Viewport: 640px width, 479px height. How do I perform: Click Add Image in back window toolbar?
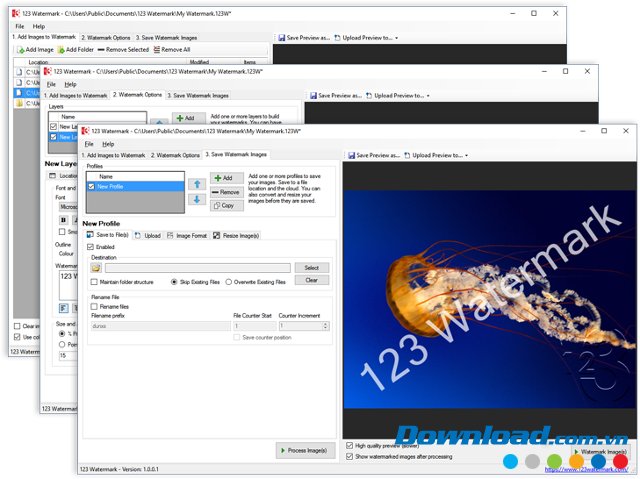click(x=36, y=49)
